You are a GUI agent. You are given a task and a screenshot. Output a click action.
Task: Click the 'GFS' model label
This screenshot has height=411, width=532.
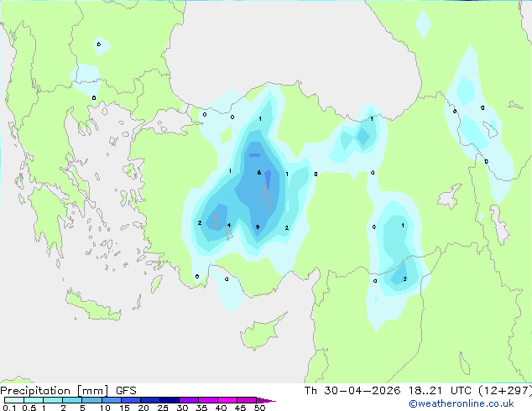tap(126, 391)
